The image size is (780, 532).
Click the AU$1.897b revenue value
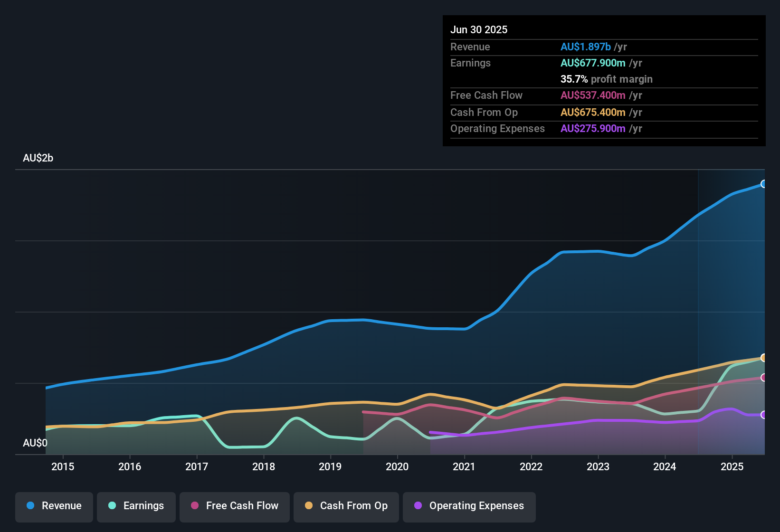[585, 47]
